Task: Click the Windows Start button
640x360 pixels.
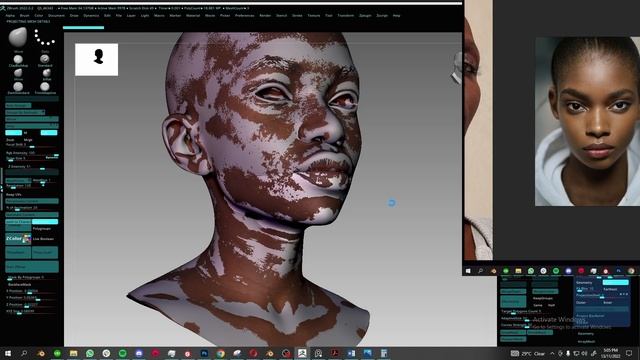Action: [8, 353]
